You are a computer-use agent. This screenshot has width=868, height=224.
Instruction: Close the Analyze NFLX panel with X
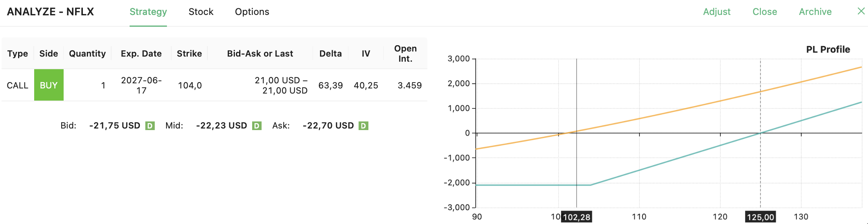coord(861,11)
